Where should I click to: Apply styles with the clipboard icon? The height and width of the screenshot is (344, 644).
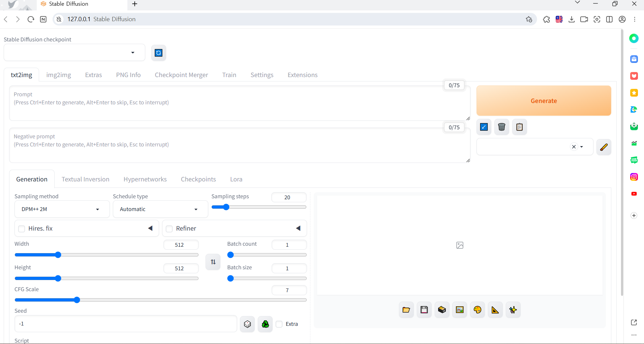(x=519, y=127)
